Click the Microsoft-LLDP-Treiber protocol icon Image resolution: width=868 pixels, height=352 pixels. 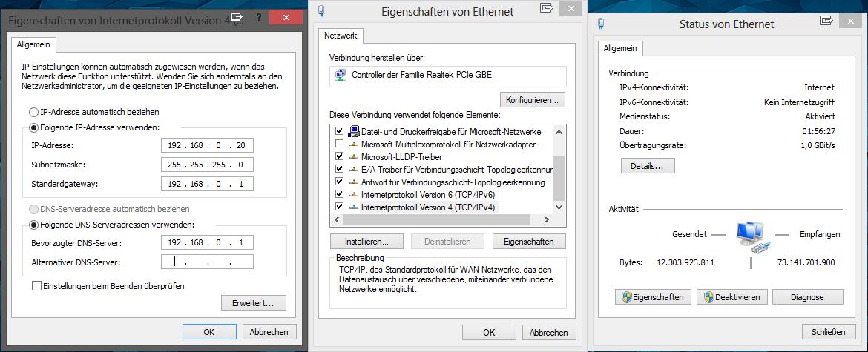pos(353,157)
